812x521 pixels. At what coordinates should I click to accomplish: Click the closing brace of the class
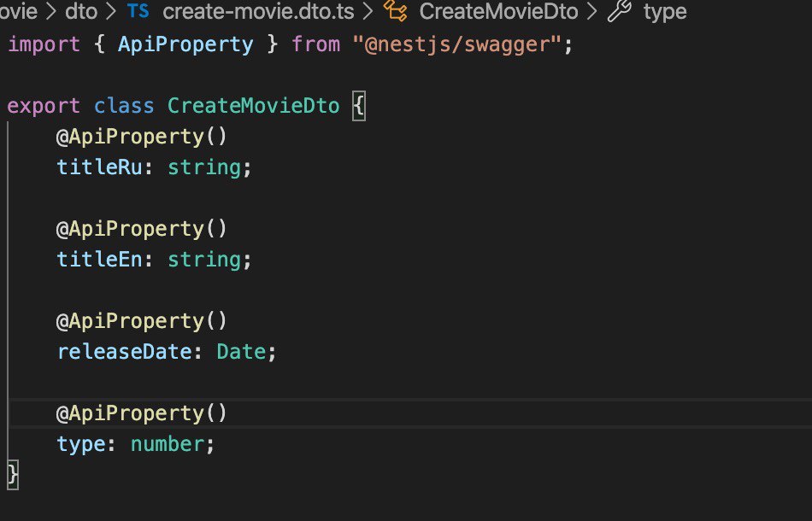tap(13, 475)
